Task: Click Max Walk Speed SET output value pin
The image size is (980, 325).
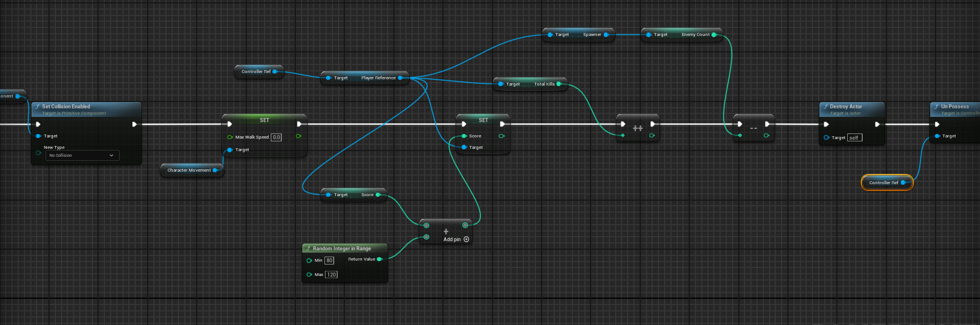Action: pyautogui.click(x=299, y=136)
